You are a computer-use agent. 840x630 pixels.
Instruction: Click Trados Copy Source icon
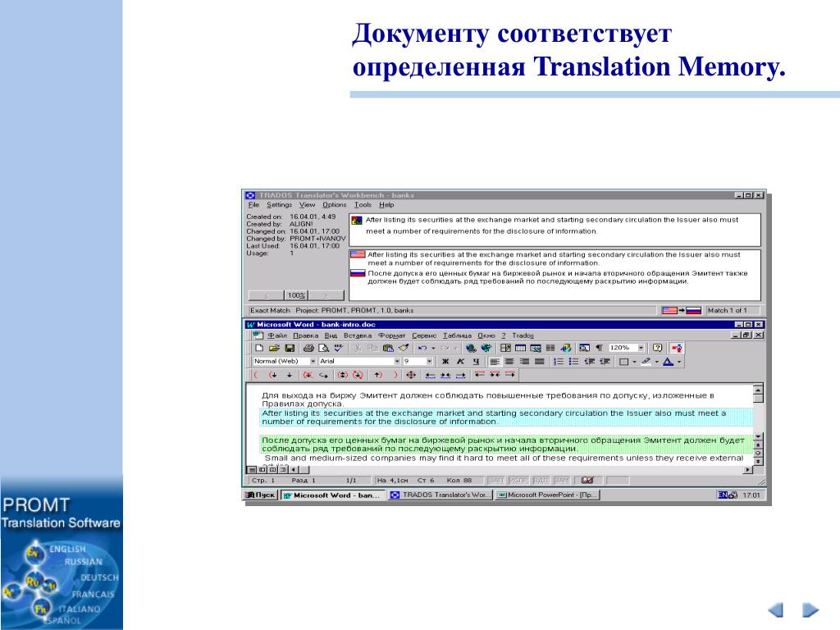(323, 375)
